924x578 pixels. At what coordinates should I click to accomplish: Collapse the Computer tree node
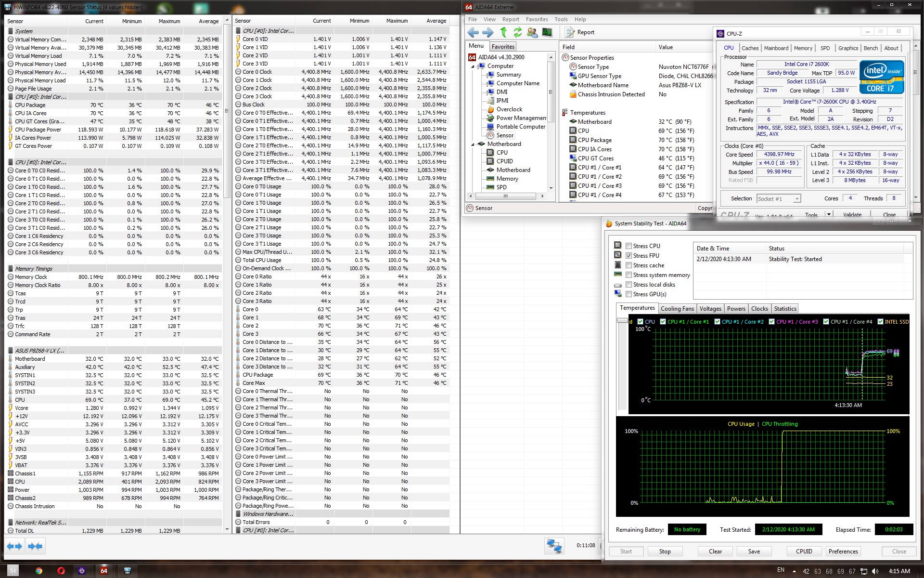click(473, 66)
